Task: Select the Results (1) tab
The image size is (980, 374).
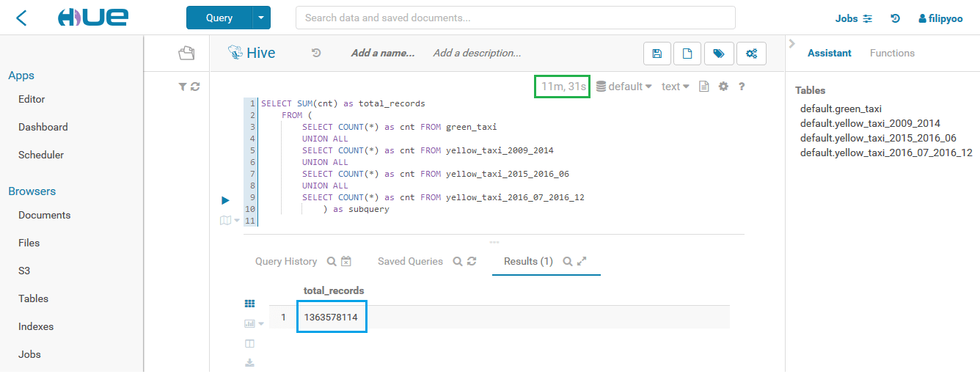Action: coord(528,261)
